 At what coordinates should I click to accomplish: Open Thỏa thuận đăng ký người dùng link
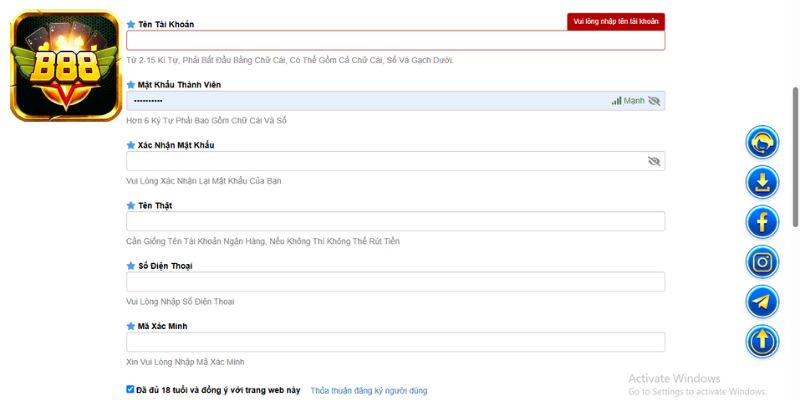click(x=368, y=390)
